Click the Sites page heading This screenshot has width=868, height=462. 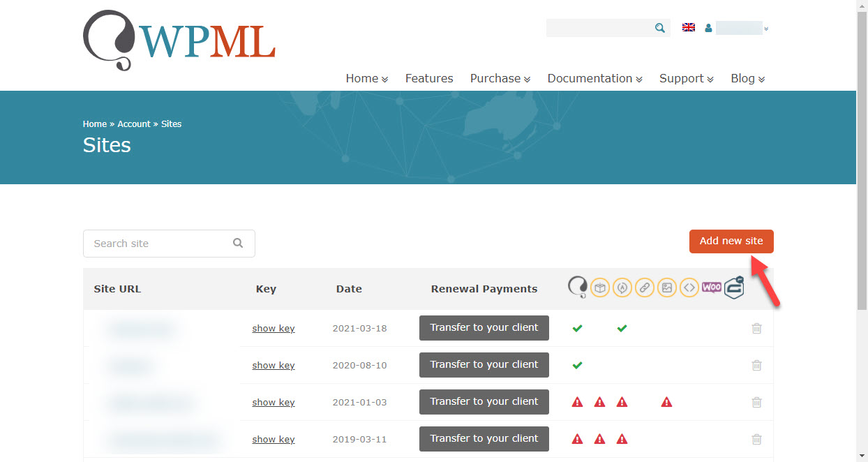[107, 145]
